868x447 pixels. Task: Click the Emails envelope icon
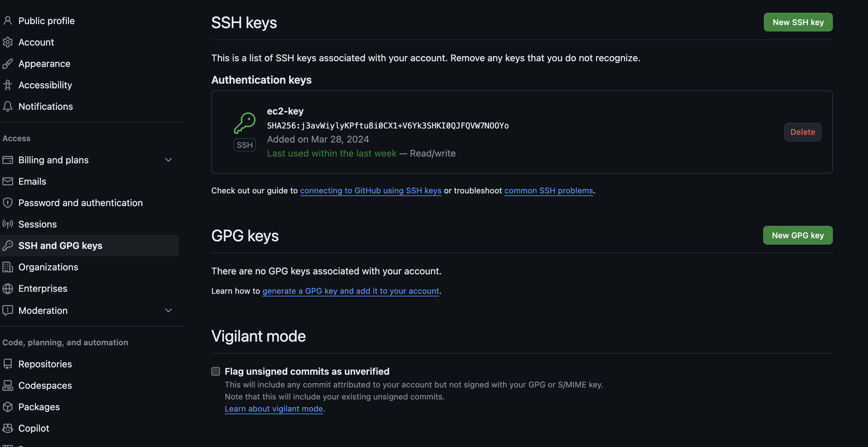point(8,181)
